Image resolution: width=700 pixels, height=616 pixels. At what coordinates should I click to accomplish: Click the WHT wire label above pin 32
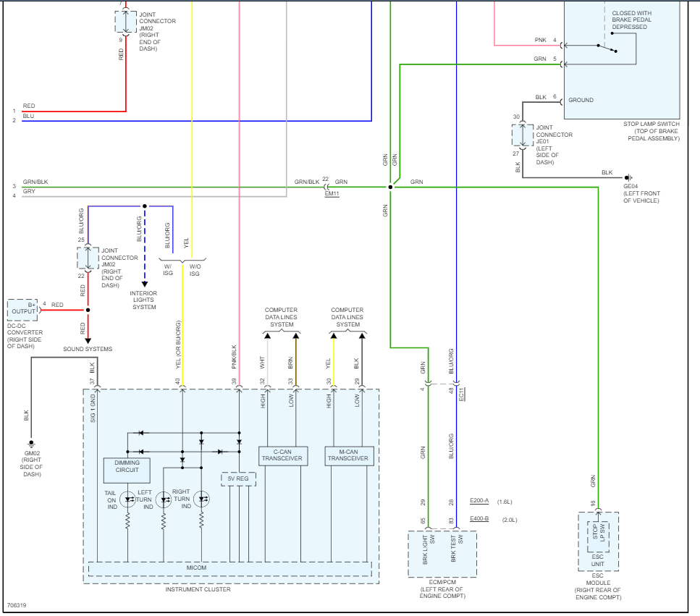(262, 363)
